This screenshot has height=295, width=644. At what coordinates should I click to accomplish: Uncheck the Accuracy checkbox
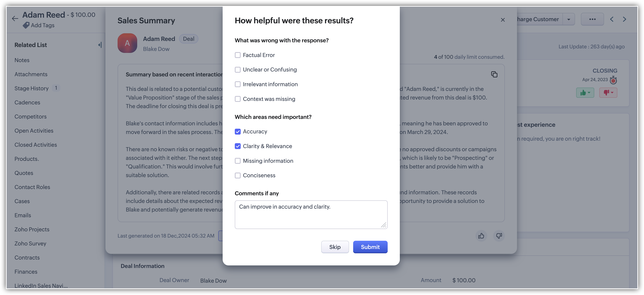point(238,132)
